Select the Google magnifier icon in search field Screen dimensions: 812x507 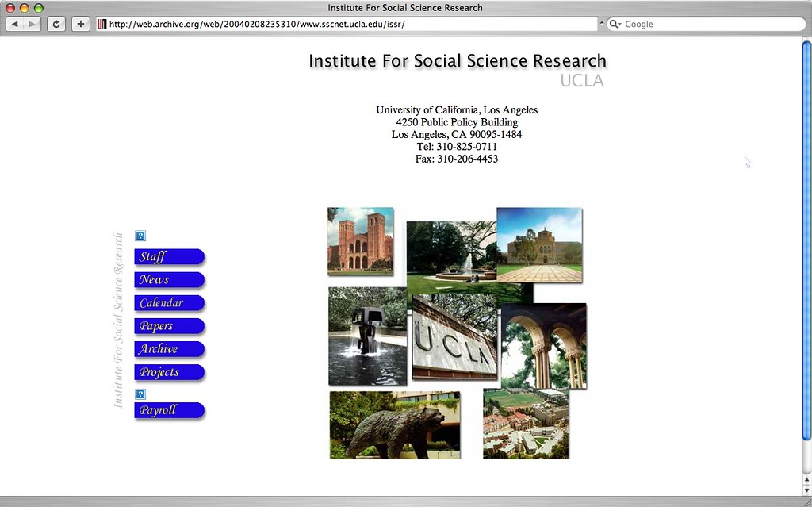pos(615,23)
